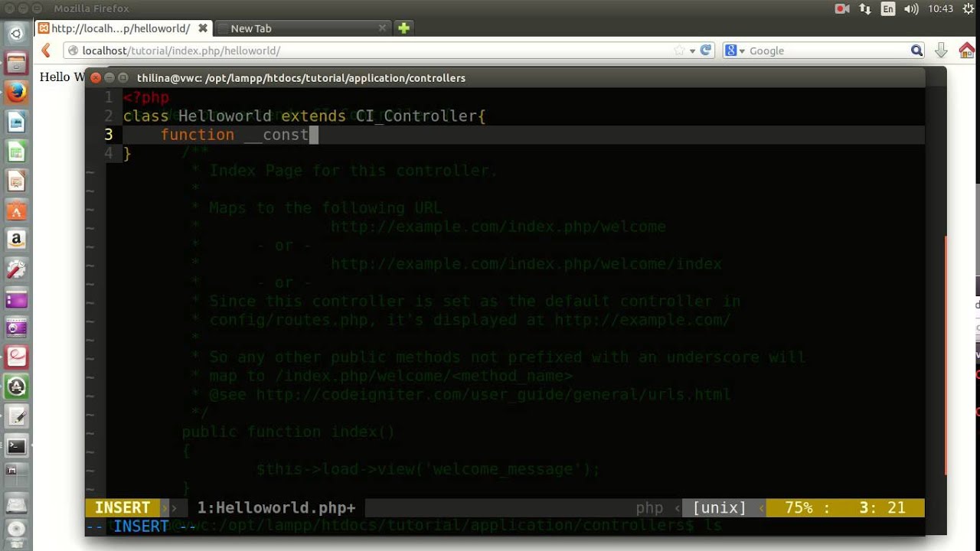Screen dimensions: 980x551
Task: Click the 'function' keyword on line 3
Action: coord(198,135)
